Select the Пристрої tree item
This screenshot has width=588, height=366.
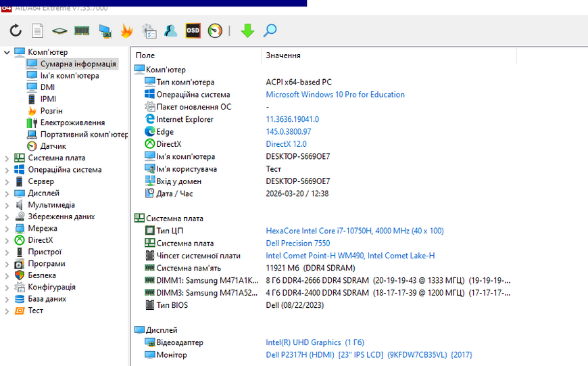(x=45, y=252)
